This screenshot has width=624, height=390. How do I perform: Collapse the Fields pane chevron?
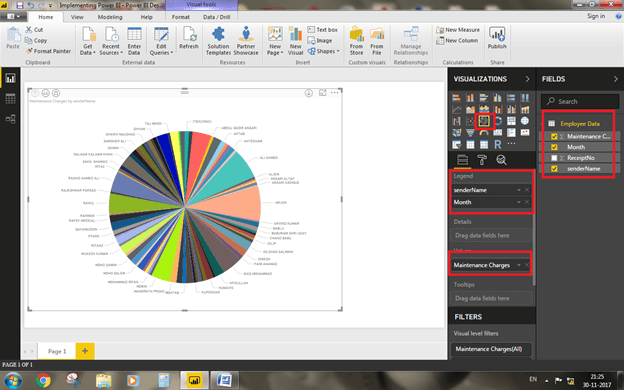[616, 79]
